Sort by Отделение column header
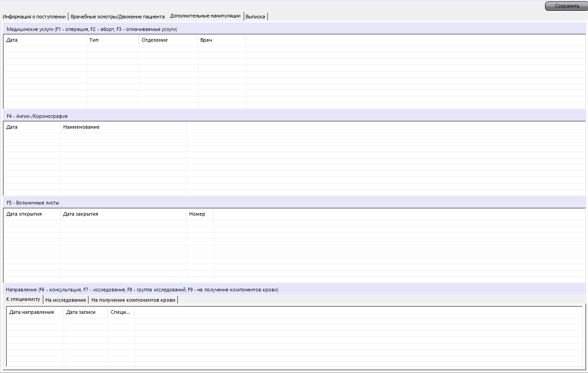 tap(168, 40)
